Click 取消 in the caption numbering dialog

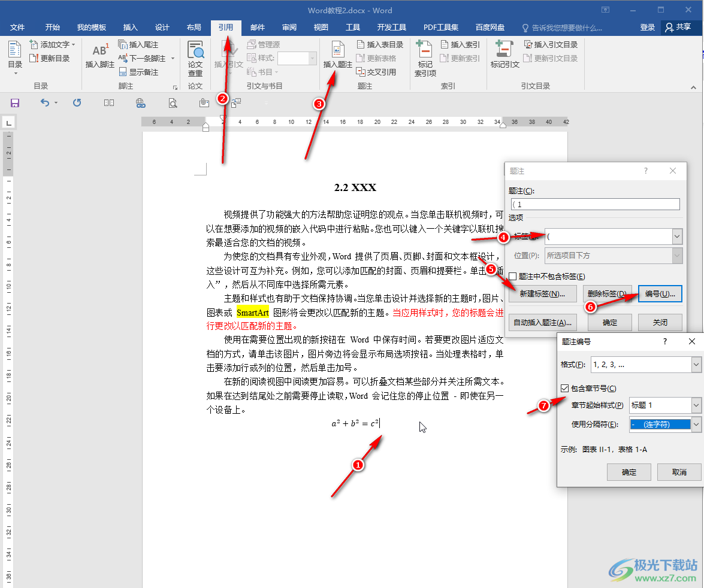[679, 472]
